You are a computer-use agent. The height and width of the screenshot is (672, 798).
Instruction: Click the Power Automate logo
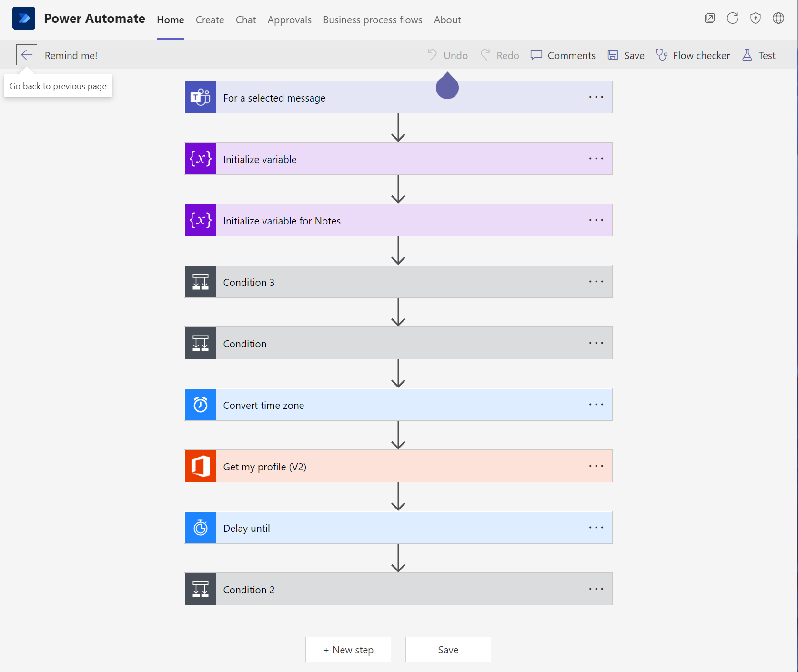(x=24, y=18)
